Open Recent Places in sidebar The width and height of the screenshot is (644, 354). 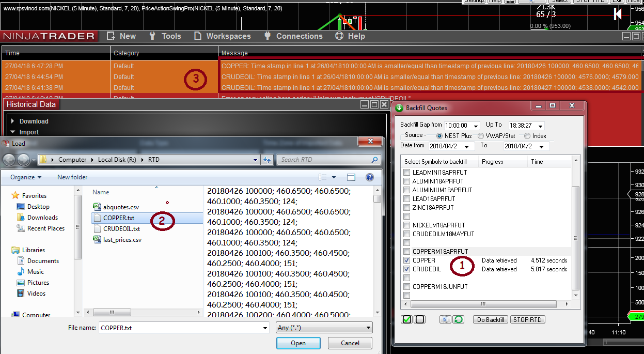(41, 228)
